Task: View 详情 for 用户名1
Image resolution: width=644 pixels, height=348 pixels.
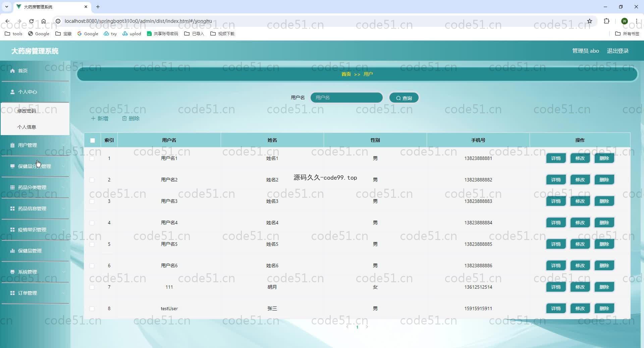Action: pyautogui.click(x=556, y=158)
